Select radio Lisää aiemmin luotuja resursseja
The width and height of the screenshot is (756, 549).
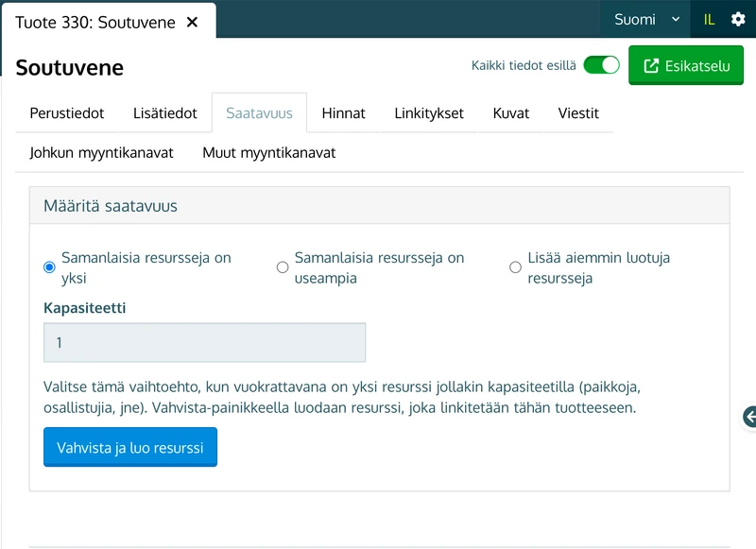point(515,267)
